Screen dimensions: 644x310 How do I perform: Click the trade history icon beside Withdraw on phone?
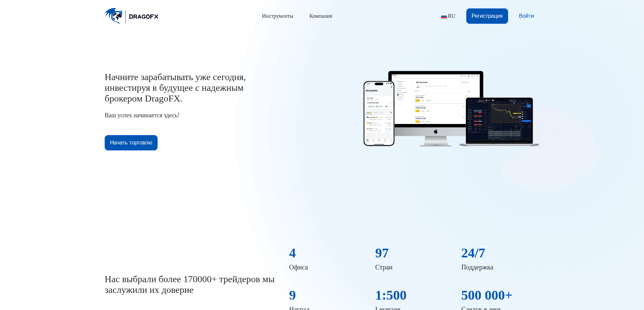386,106
